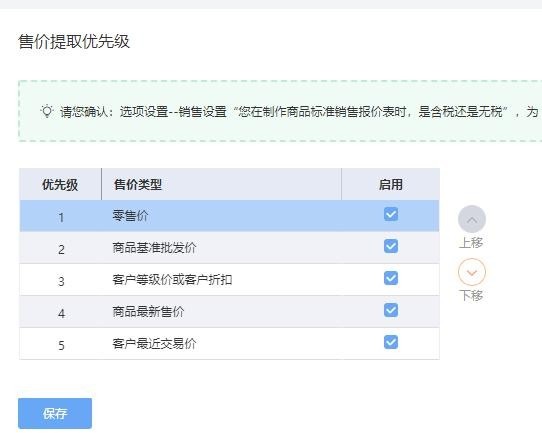Screen dimensions: 542x433
Task: Select the 商品基准批发价 row
Action: click(x=230, y=248)
